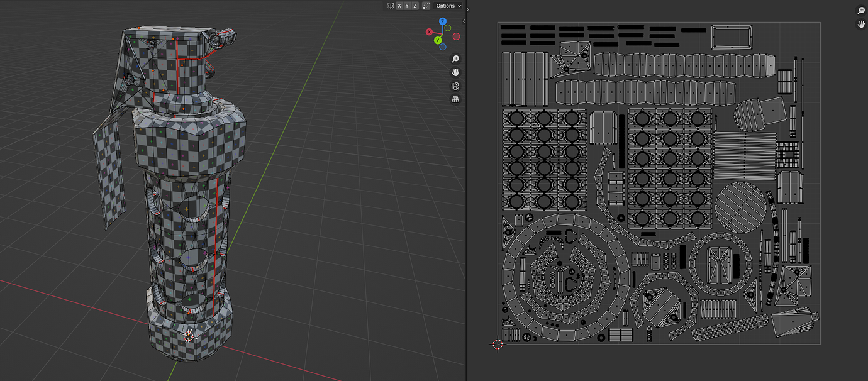The width and height of the screenshot is (868, 381).
Task: Toggle auto merge vertices icon
Action: click(x=426, y=6)
